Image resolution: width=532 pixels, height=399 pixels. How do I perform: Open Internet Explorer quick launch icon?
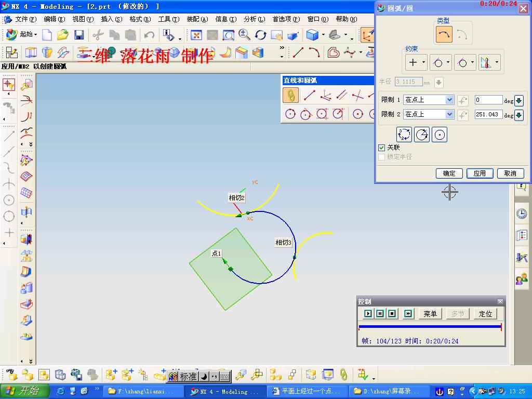coord(61,391)
